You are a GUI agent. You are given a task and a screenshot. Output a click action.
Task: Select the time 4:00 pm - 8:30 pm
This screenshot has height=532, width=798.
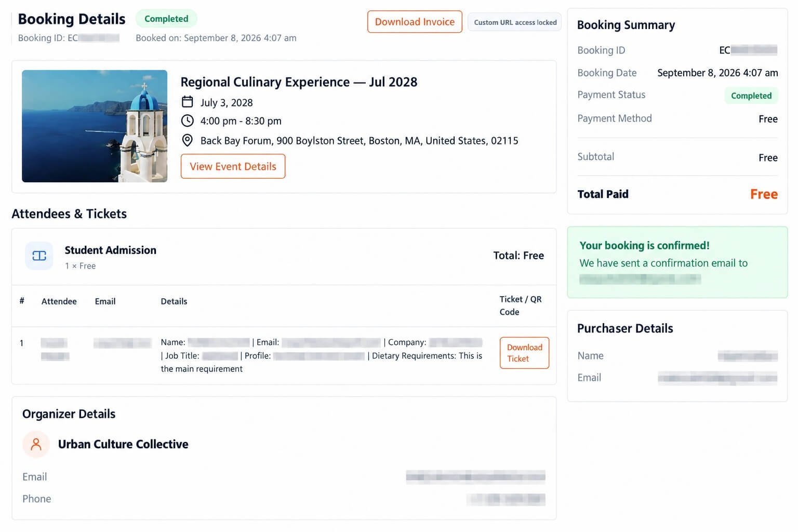[241, 121]
